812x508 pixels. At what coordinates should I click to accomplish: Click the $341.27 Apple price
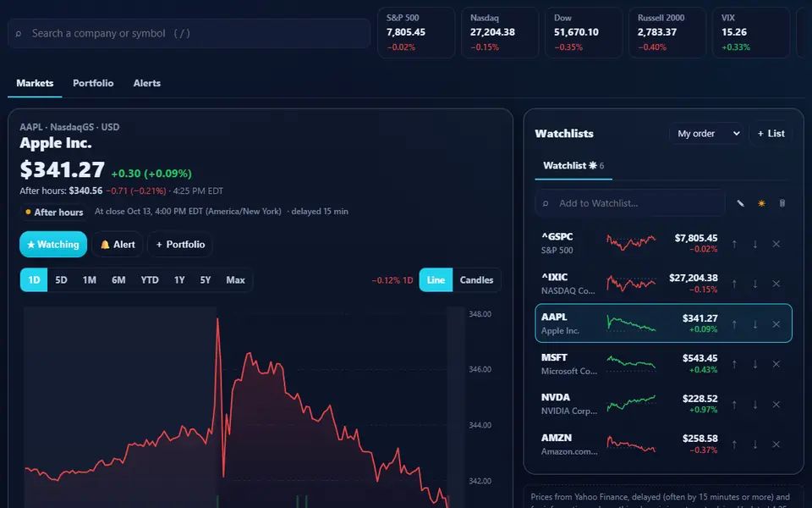[62, 169]
